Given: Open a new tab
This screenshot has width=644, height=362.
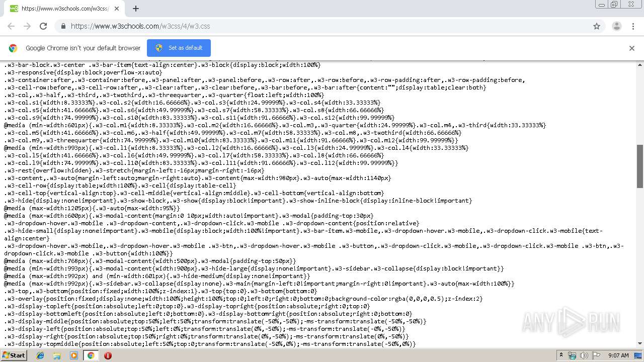Looking at the screenshot, I should pos(135,9).
